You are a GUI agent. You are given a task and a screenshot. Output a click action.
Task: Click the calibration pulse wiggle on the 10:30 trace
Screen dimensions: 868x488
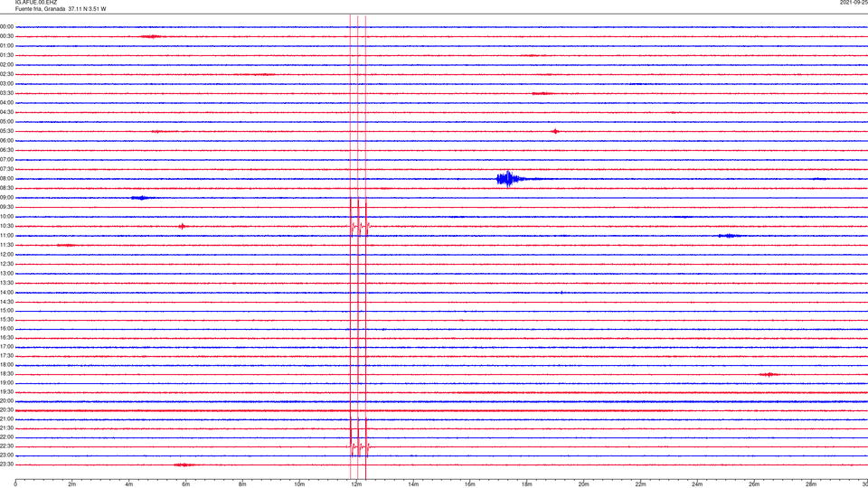(359, 226)
